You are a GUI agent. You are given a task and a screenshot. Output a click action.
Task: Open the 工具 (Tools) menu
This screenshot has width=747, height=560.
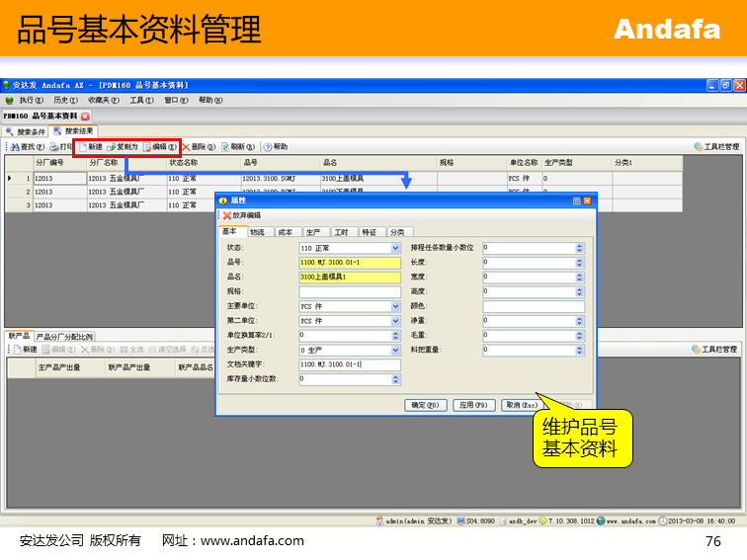click(x=140, y=100)
